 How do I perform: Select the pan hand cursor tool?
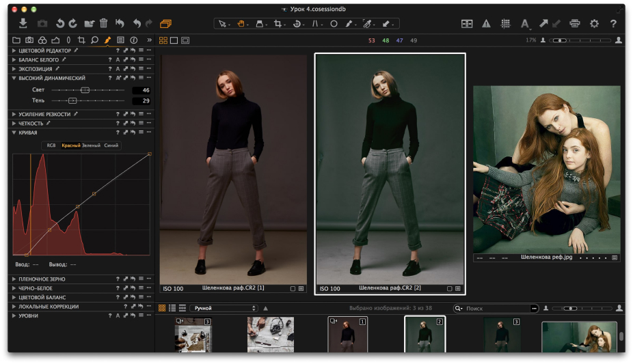coord(241,23)
